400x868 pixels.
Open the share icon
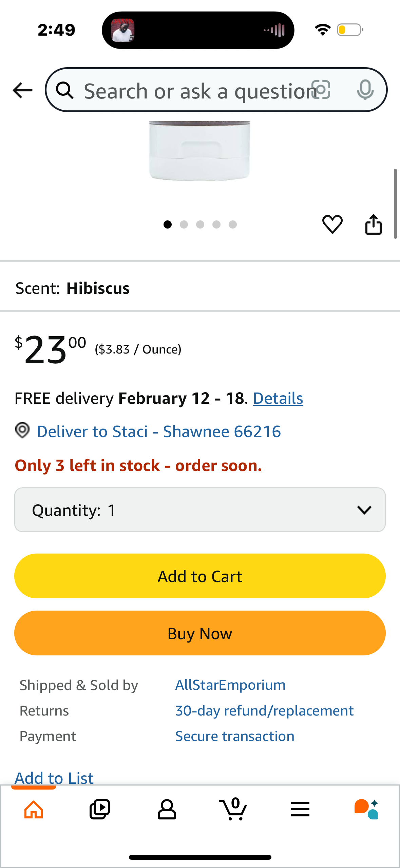[x=373, y=224]
